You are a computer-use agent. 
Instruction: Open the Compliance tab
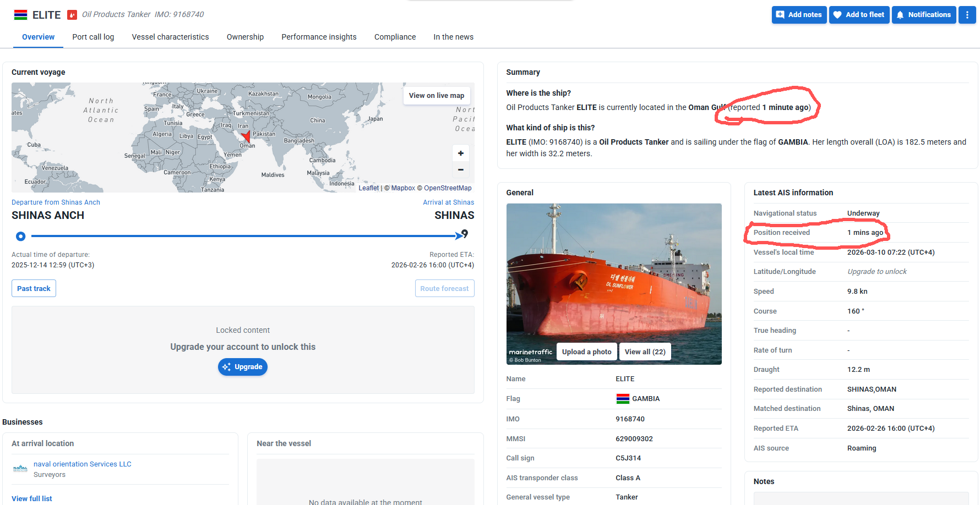(x=395, y=37)
